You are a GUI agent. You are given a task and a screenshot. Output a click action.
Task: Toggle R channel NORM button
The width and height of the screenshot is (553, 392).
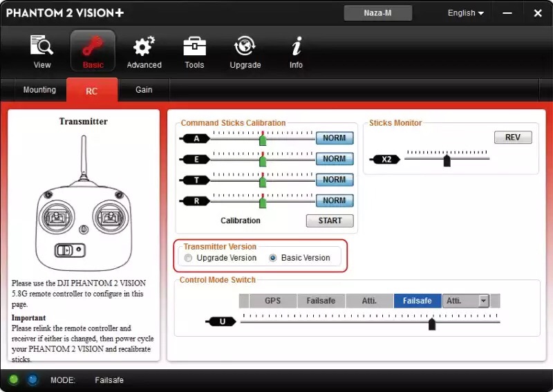click(335, 200)
